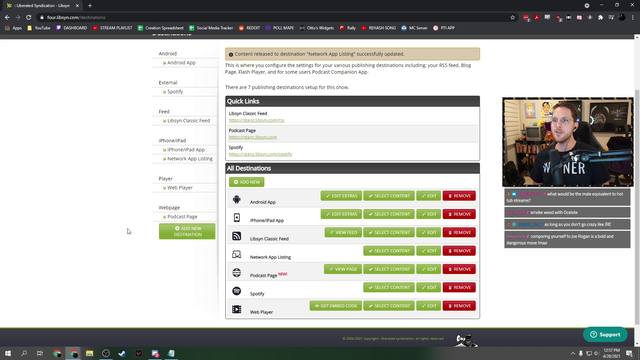Click ADD NEW in All Destinations
Screen dimensions: 640x360
click(247, 182)
